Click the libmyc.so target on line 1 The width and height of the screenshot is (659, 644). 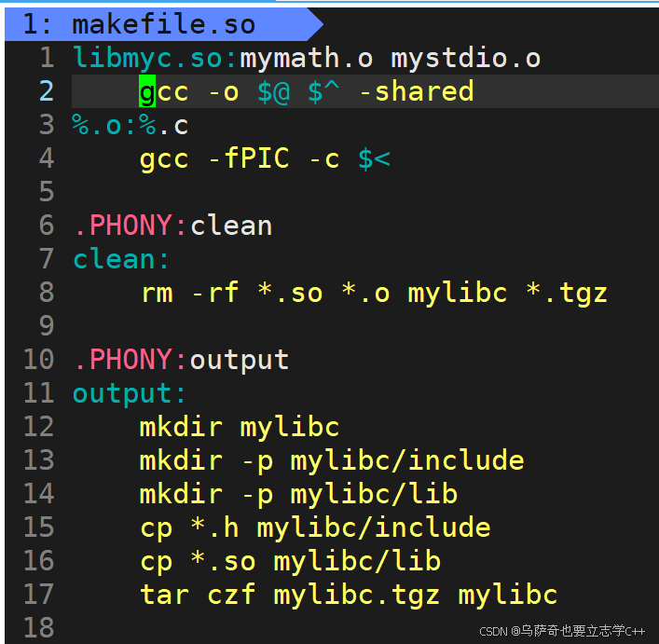click(147, 59)
